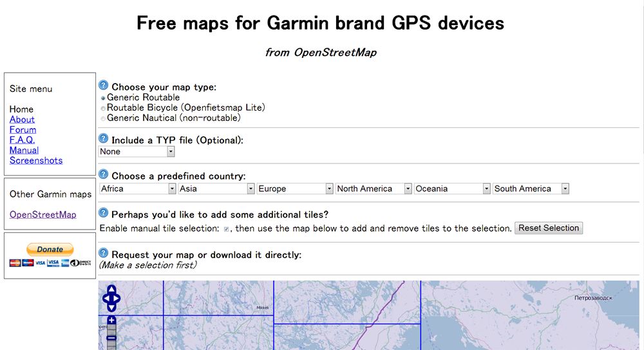
Task: Pan the map right with the arrow
Action: coord(117,299)
